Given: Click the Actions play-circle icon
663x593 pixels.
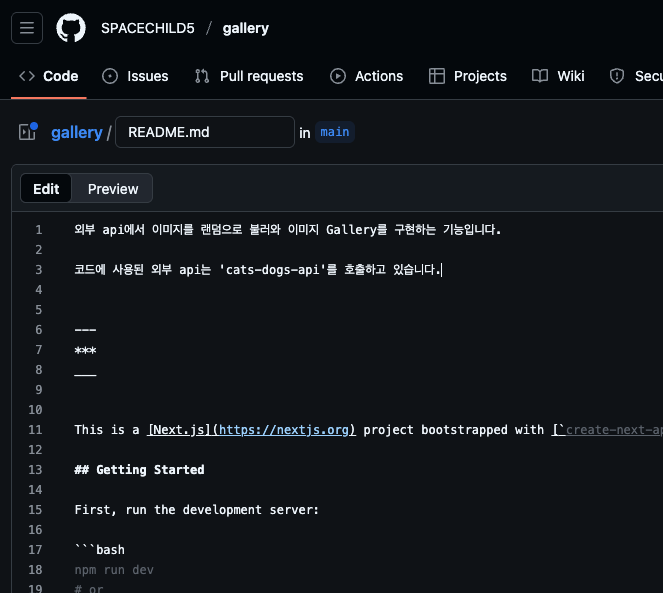Looking at the screenshot, I should coord(338,76).
